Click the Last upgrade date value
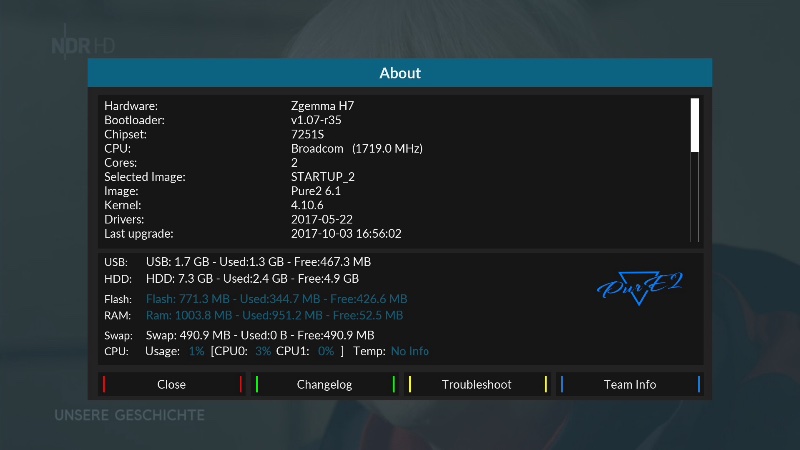Viewport: 800px width, 450px height. (x=345, y=233)
